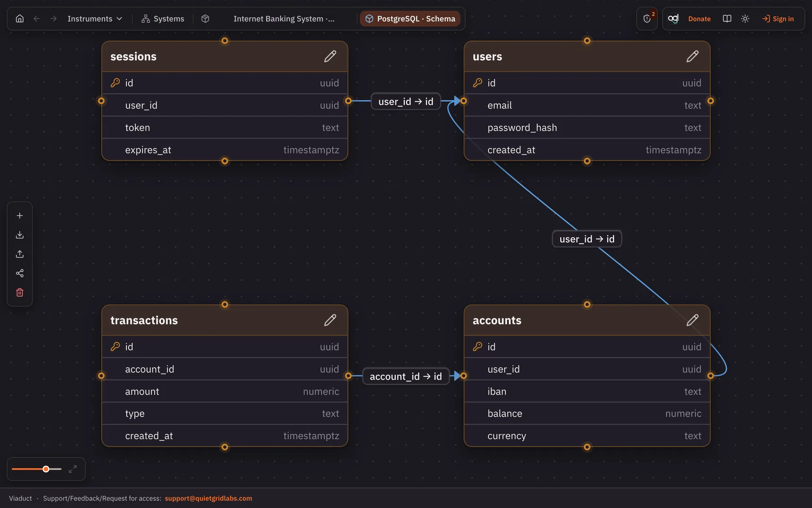Edit the accounts table
Screen dimensions: 812x508
pos(692,320)
